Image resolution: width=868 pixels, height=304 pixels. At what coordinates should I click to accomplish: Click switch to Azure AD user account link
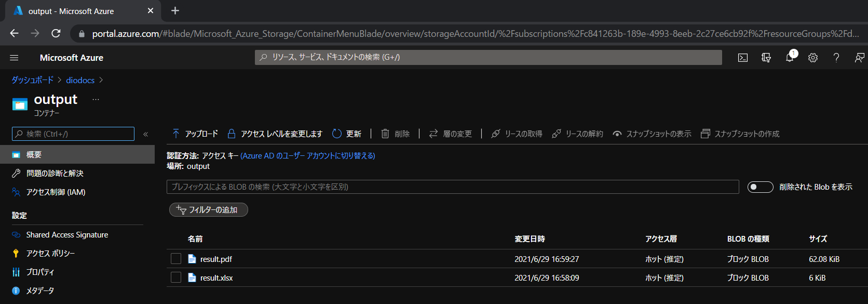(308, 156)
